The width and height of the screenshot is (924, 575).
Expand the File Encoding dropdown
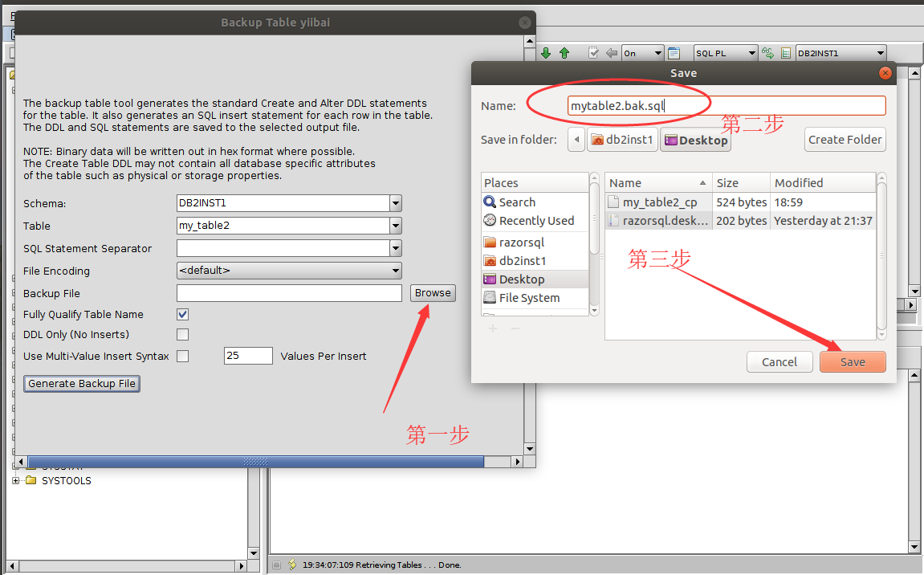pos(395,271)
